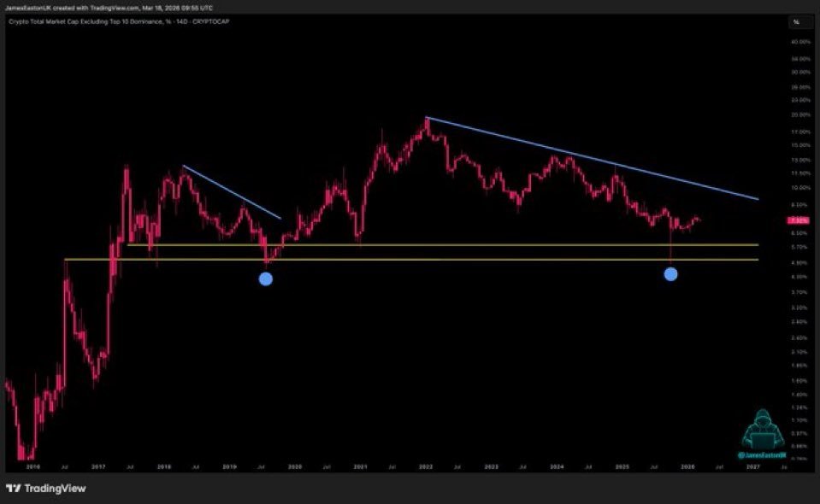Select the right blue circle marker
This screenshot has height=504, width=820.
pyautogui.click(x=670, y=273)
